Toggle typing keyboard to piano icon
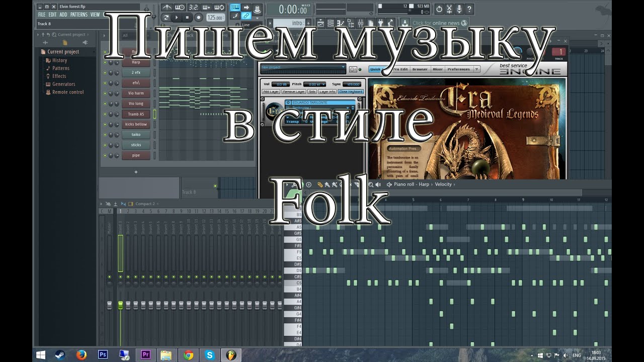Image resolution: width=644 pixels, height=362 pixels. pyautogui.click(x=235, y=8)
